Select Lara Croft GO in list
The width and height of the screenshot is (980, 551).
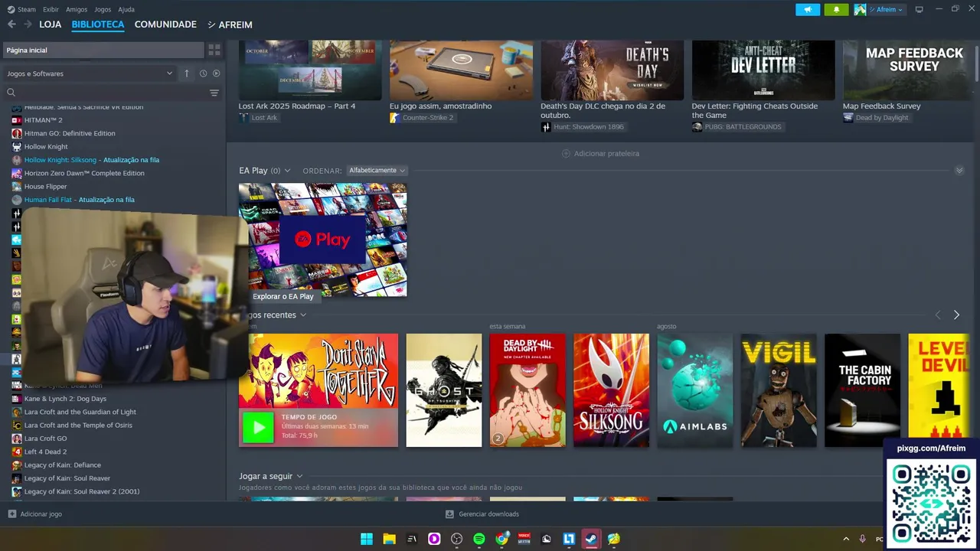45,439
